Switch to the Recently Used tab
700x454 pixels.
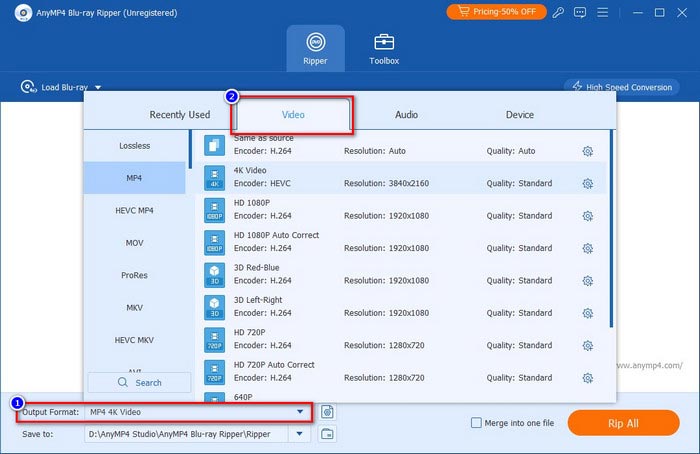pyautogui.click(x=179, y=115)
